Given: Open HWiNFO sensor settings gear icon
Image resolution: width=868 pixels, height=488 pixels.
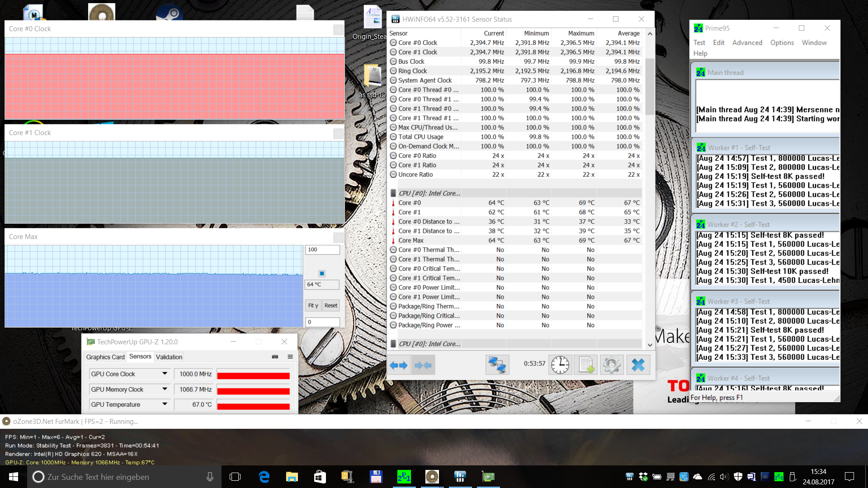Looking at the screenshot, I should point(612,365).
